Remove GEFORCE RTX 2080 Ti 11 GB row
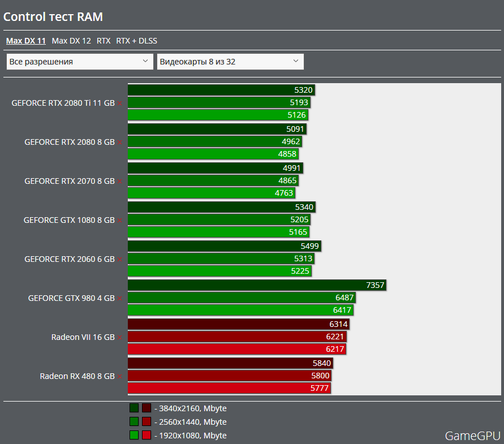The image size is (504, 444). 119,103
